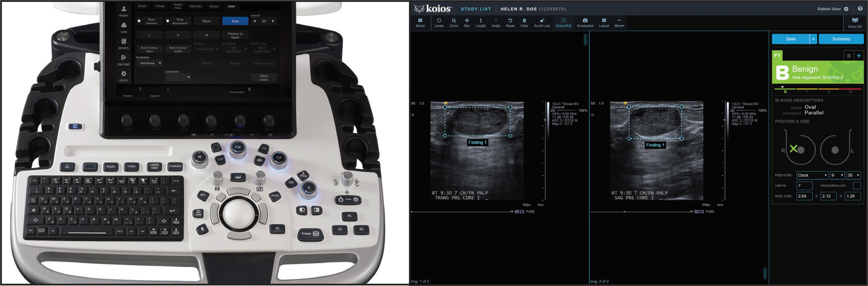Select the Lesion tab
The image size is (868, 286).
click(x=231, y=6)
